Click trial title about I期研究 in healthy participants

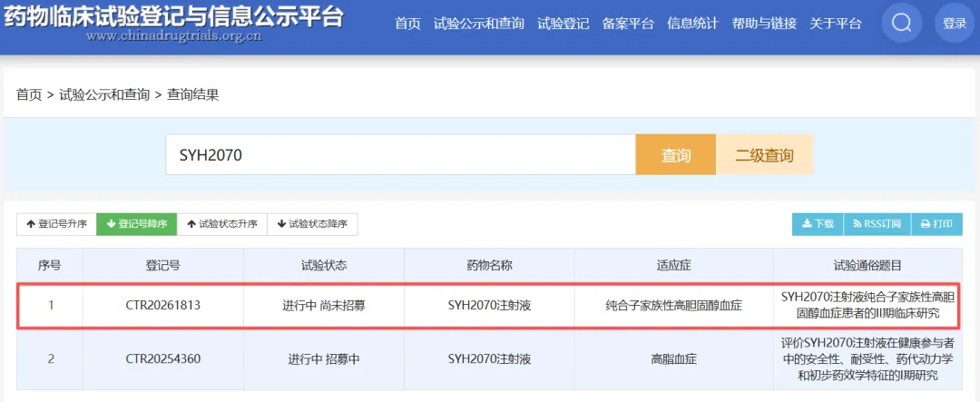[x=867, y=358]
